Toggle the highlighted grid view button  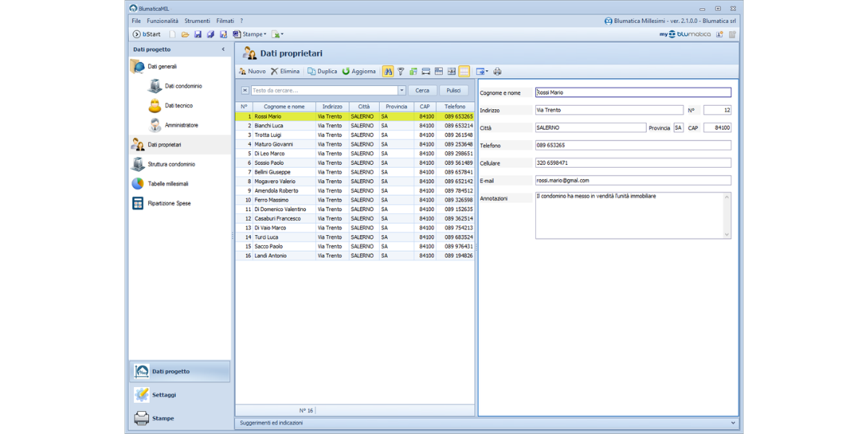[464, 72]
